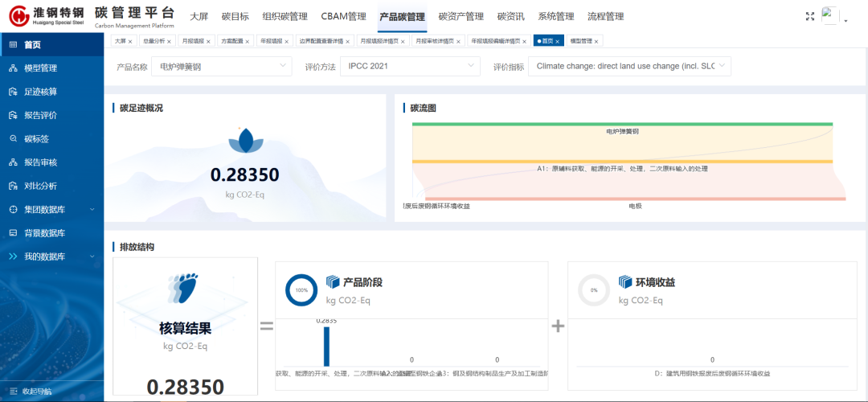
Task: Close the 方案配置 tab
Action: coord(248,42)
